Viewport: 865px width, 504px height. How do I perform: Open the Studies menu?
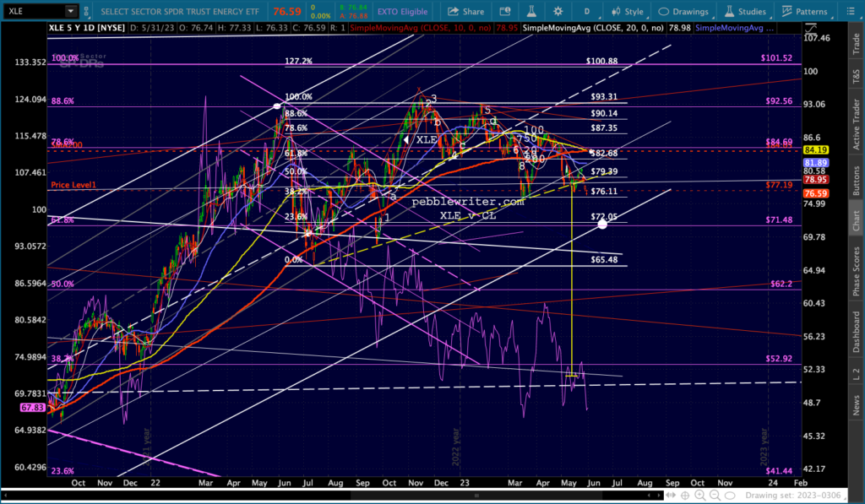coord(745,11)
